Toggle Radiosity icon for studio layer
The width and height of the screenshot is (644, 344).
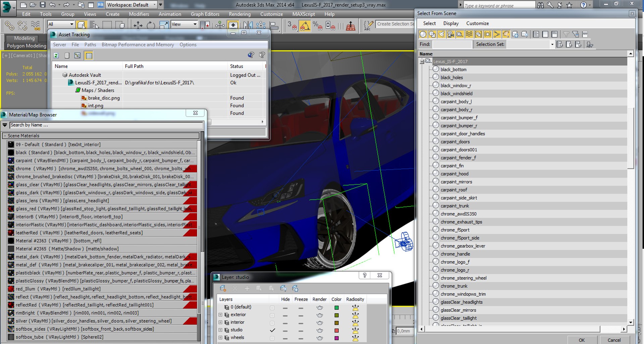pos(355,330)
